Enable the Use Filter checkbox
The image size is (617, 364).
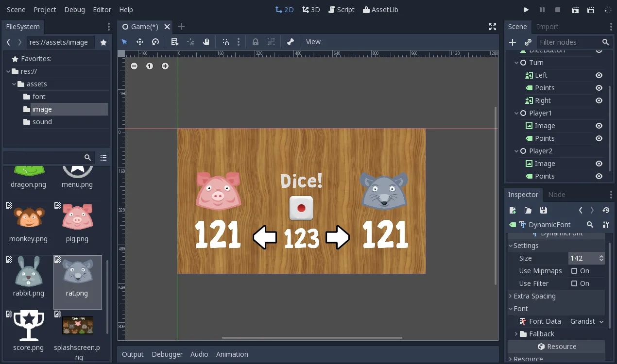coord(574,283)
